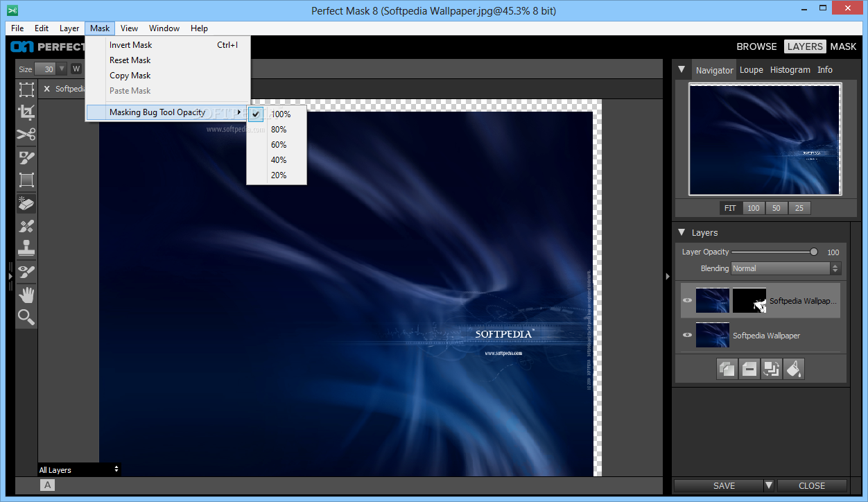Open the SAVE options dropdown arrow
868x502 pixels.
pos(768,485)
